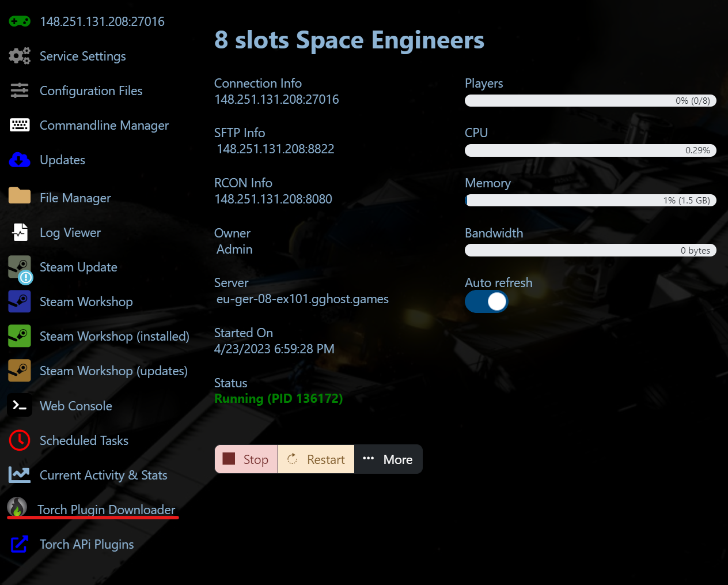
Task: Open Scheduled Tasks
Action: [84, 440]
